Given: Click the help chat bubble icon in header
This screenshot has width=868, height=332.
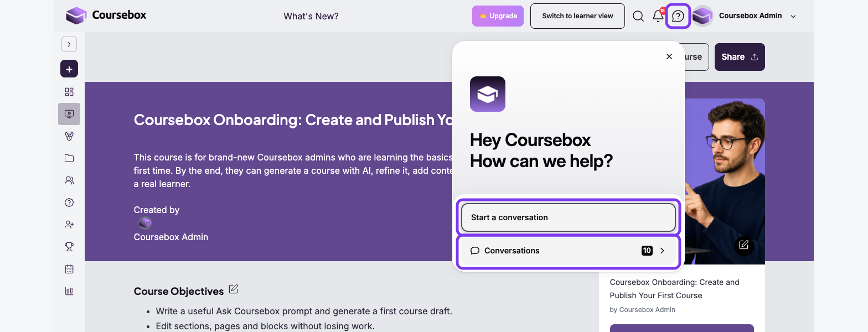Looking at the screenshot, I should 678,16.
